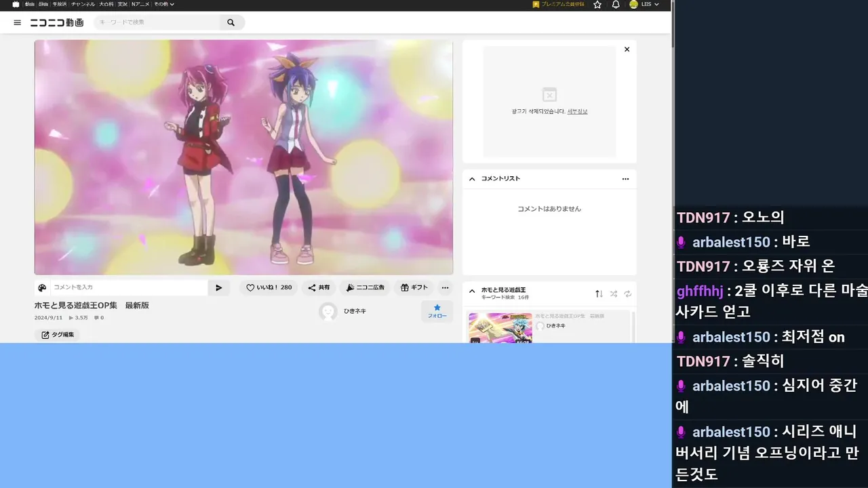
Task: Click the ギフト gift button
Action: click(414, 287)
